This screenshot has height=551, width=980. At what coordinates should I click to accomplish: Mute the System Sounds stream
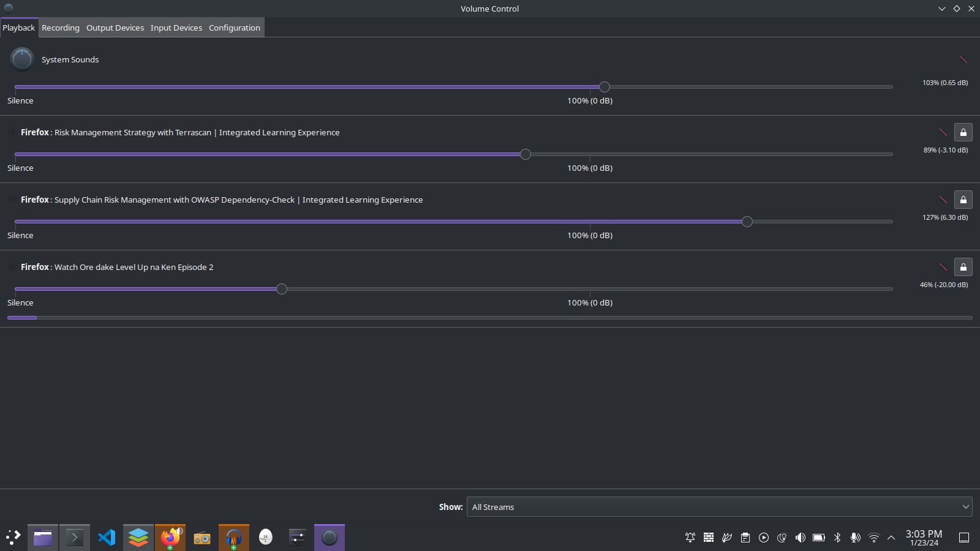pos(963,59)
